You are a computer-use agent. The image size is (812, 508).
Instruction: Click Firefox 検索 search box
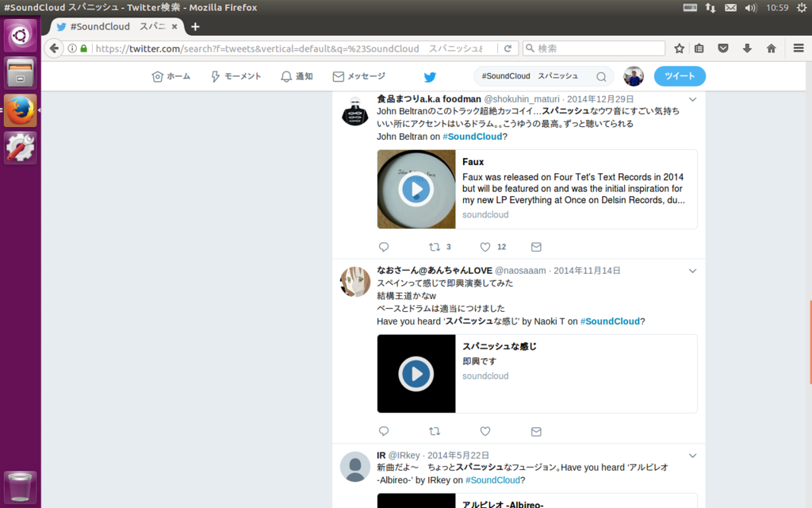click(x=594, y=48)
